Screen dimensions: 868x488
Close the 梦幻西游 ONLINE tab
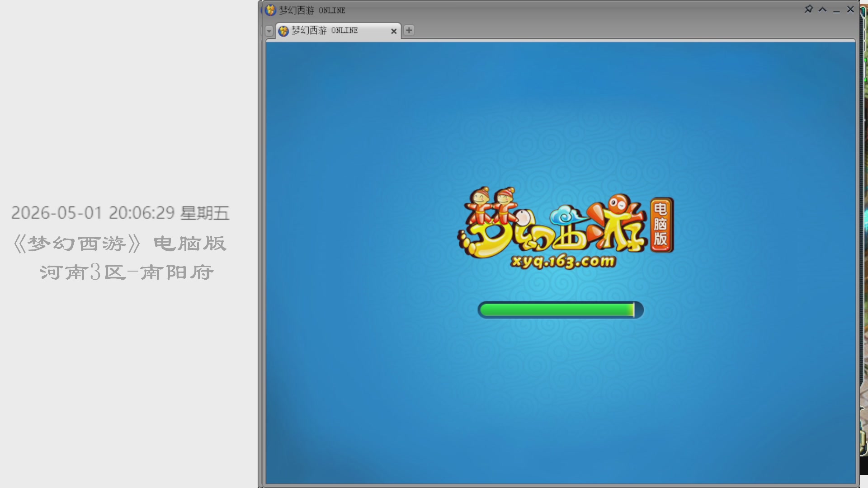click(x=394, y=31)
